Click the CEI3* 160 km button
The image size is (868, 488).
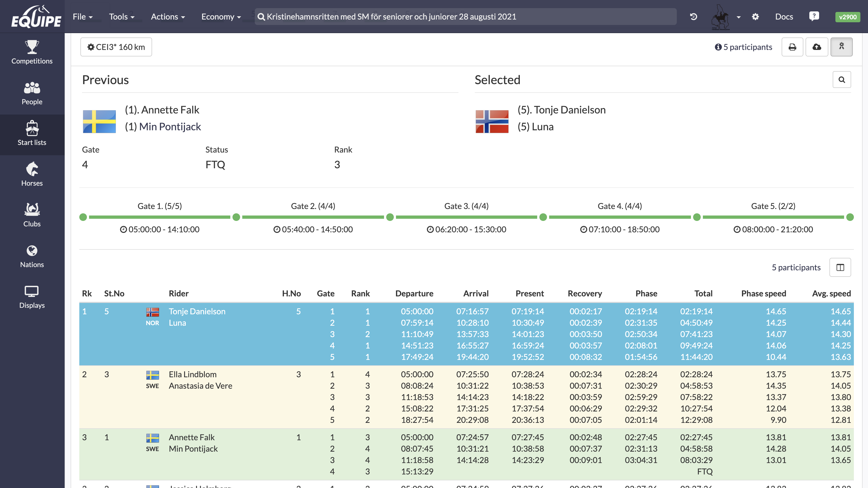pyautogui.click(x=116, y=47)
